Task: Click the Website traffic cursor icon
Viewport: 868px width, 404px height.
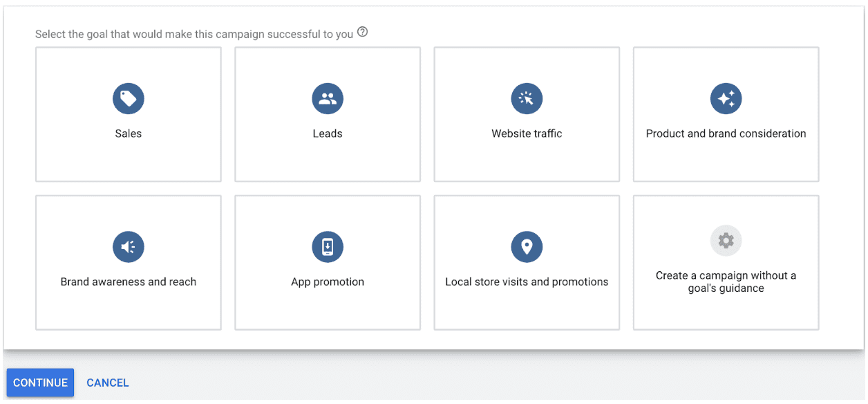Action: (527, 99)
